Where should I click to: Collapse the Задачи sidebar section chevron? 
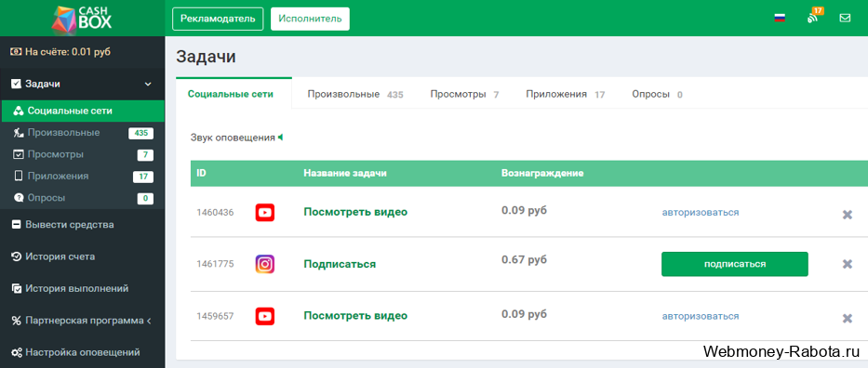148,84
